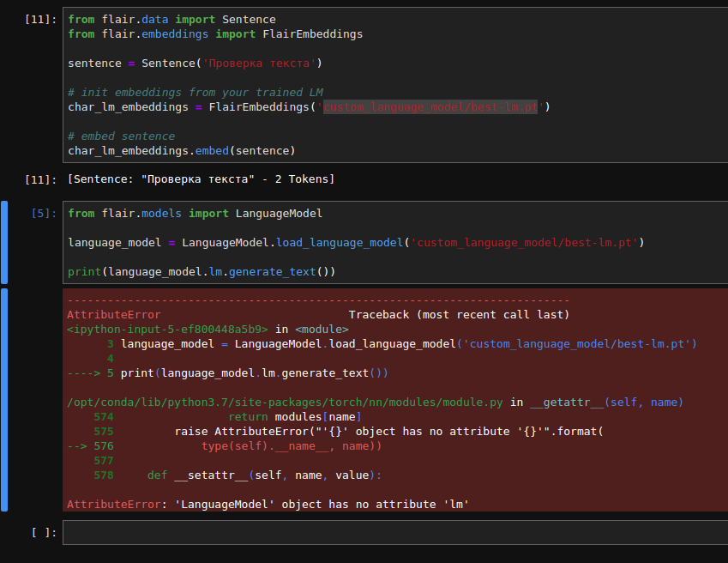Place cursor on the flair.models import line
The height and width of the screenshot is (563, 728).
click(189, 213)
